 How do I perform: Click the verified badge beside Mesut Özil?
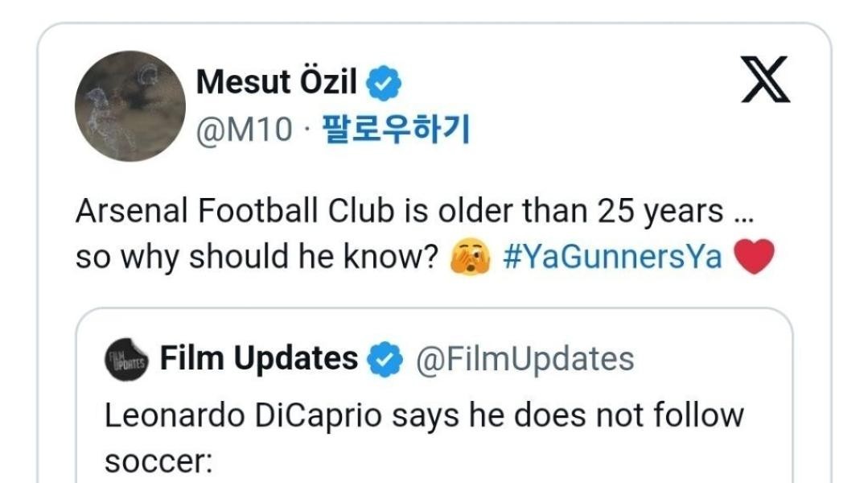coord(385,83)
